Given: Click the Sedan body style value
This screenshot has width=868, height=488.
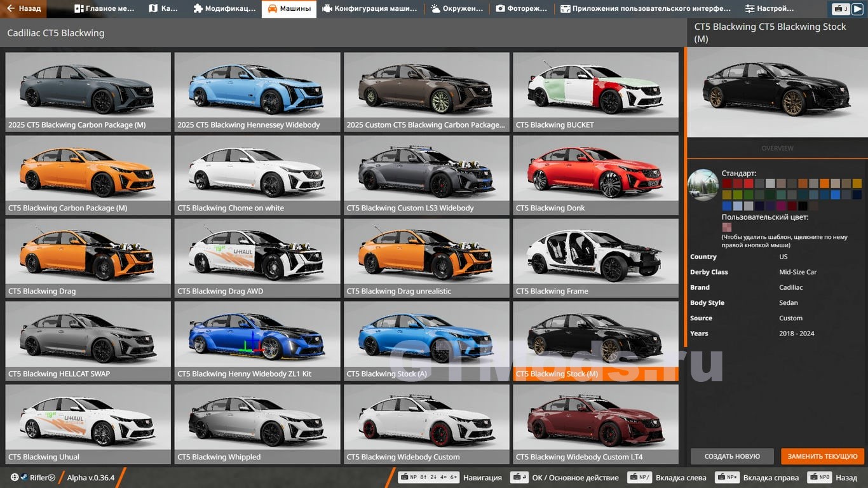Looking at the screenshot, I should coord(789,302).
